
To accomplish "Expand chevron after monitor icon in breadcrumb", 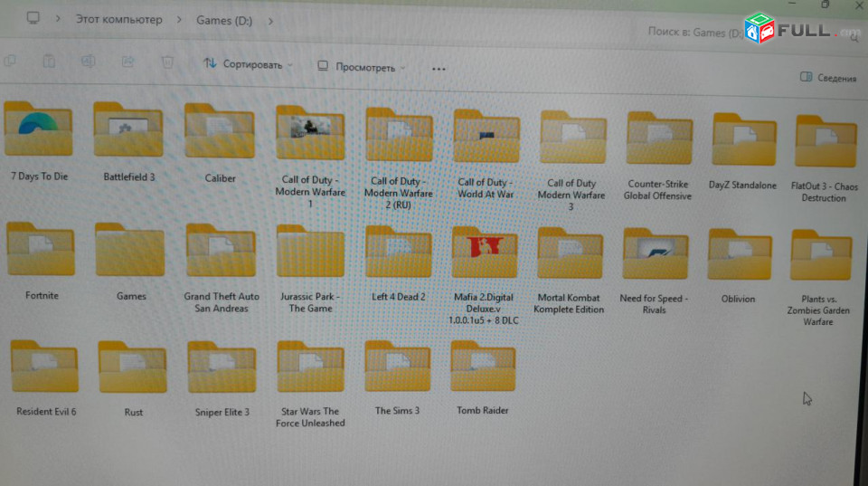I will click(58, 19).
